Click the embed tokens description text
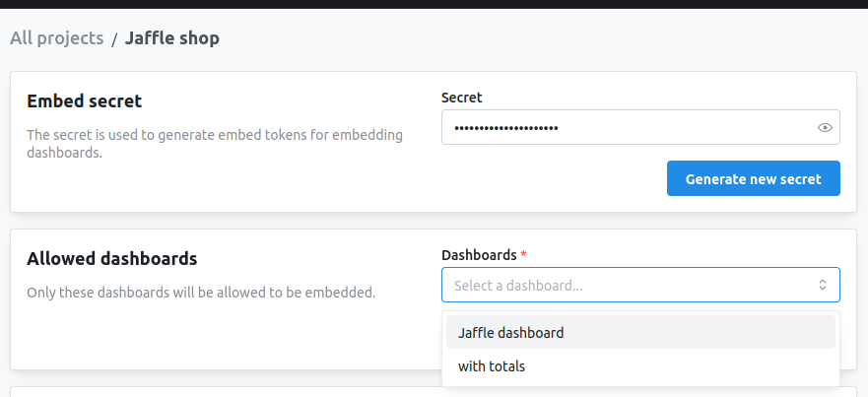This screenshot has height=397, width=868. point(215,144)
